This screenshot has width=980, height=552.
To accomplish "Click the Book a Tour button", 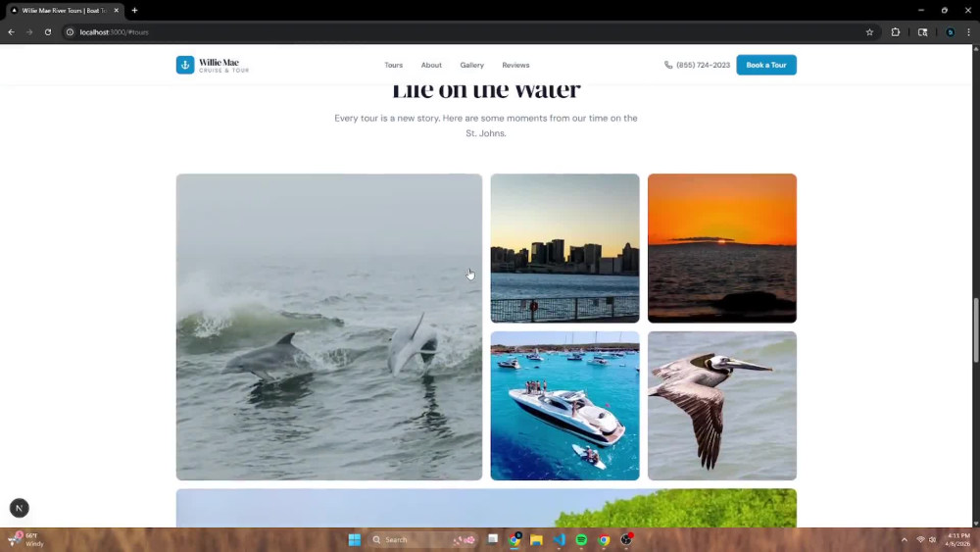I will (766, 65).
